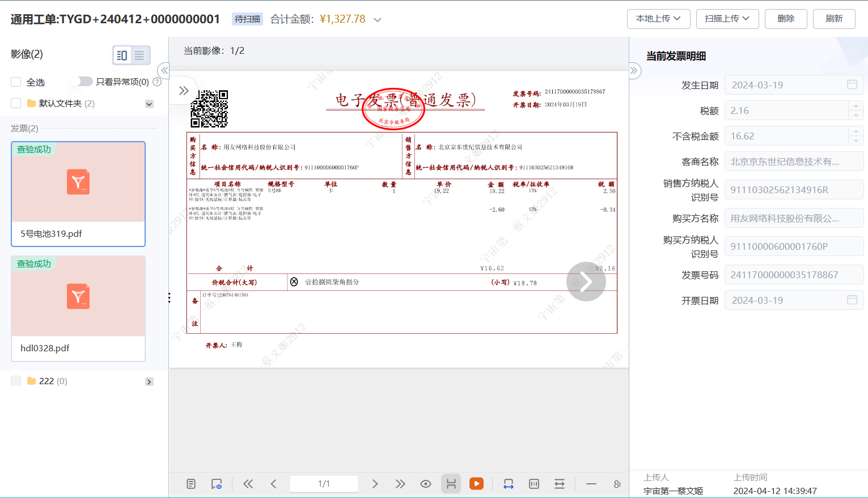Click the 刷新 button
The width and height of the screenshot is (868, 498).
click(x=833, y=19)
